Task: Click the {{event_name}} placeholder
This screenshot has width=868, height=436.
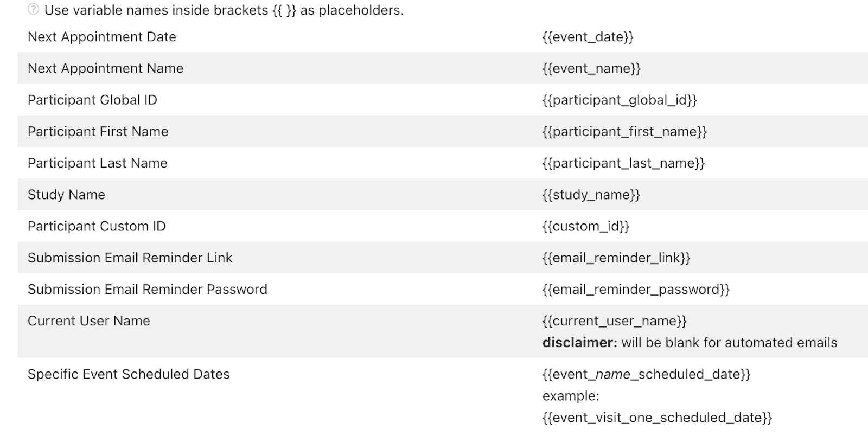Action: pyautogui.click(x=591, y=68)
